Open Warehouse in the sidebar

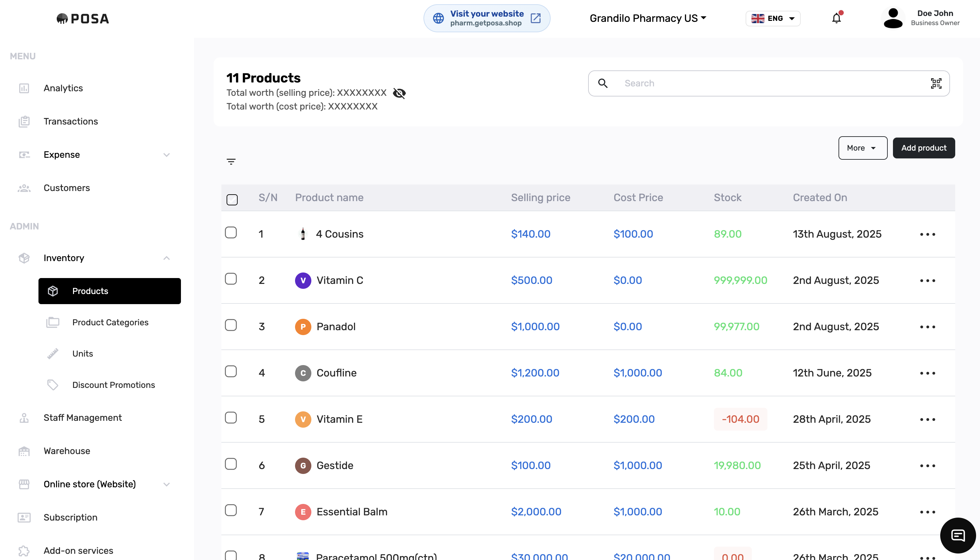[x=67, y=451]
